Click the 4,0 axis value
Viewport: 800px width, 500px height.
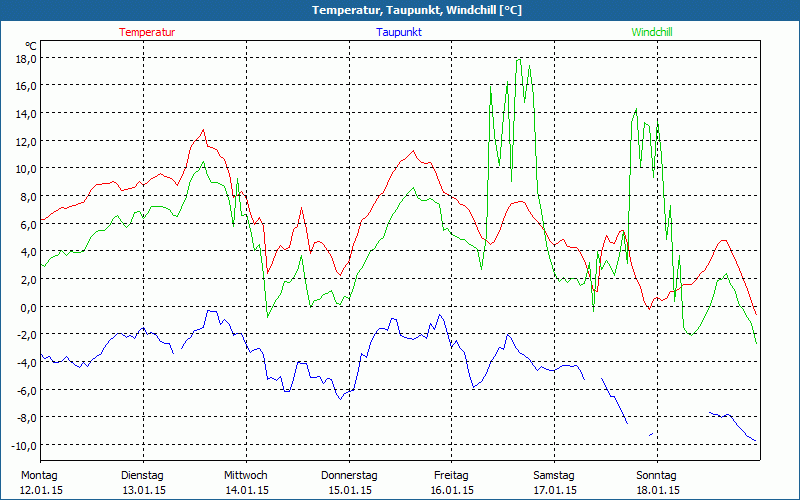[x=28, y=252]
